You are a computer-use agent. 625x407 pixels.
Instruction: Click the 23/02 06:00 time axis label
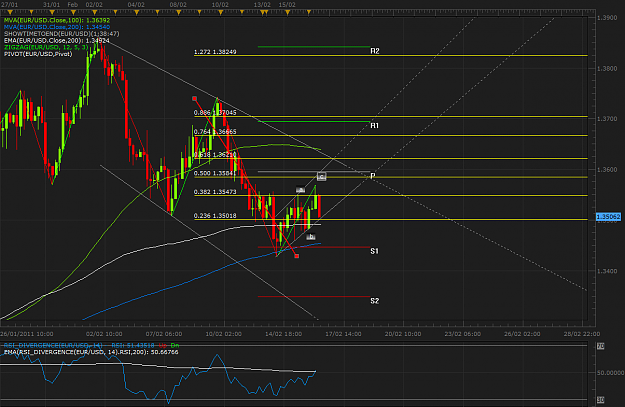pos(463,334)
